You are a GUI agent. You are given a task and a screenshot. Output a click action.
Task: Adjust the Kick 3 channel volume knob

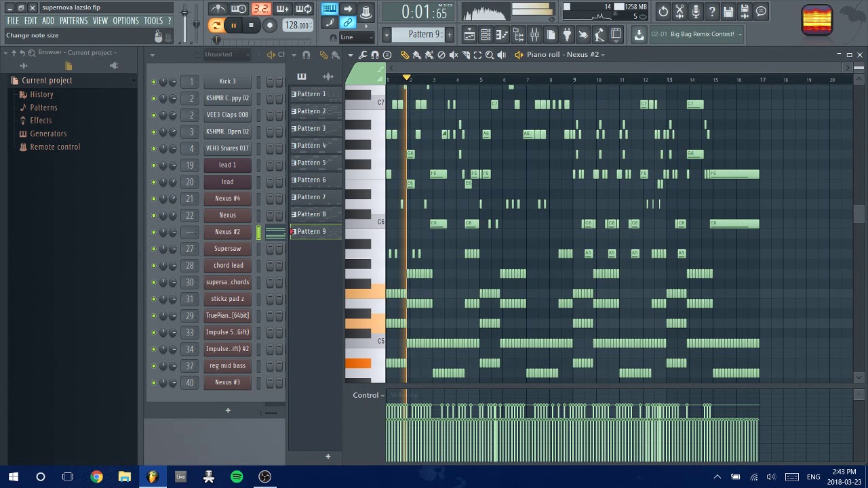click(x=173, y=82)
